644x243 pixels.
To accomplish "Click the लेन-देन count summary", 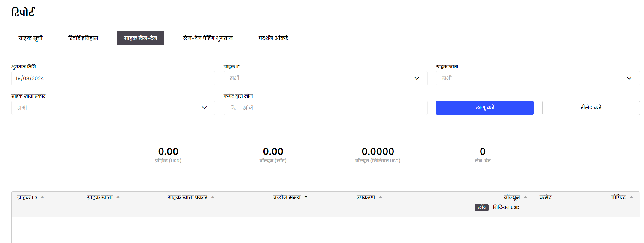I will 483,152.
